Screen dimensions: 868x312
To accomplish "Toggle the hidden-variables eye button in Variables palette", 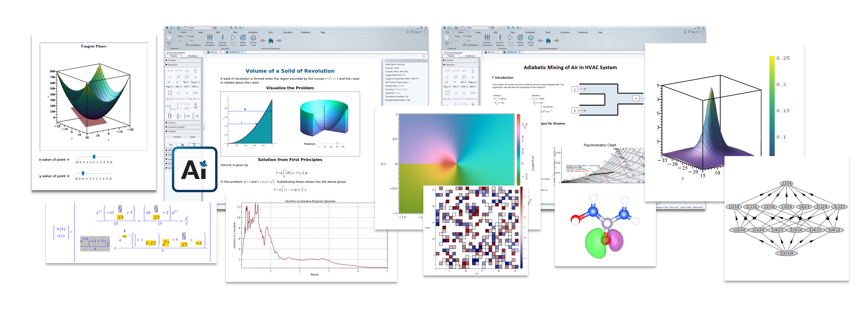I will pos(182,145).
